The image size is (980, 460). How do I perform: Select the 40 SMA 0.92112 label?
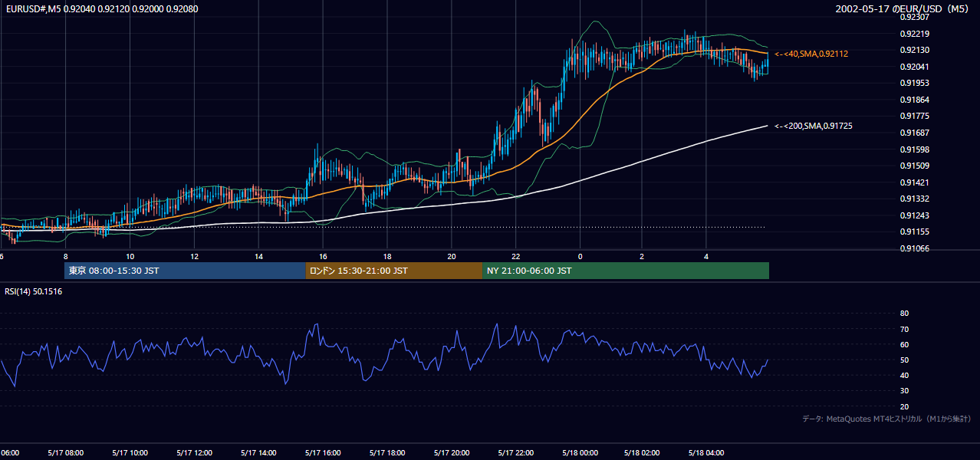811,54
